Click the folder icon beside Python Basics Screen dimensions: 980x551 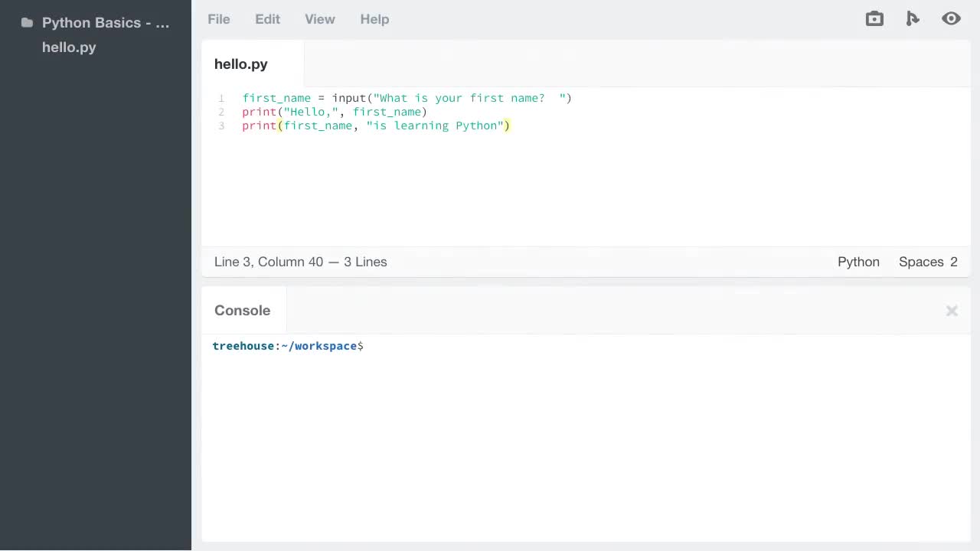click(27, 23)
